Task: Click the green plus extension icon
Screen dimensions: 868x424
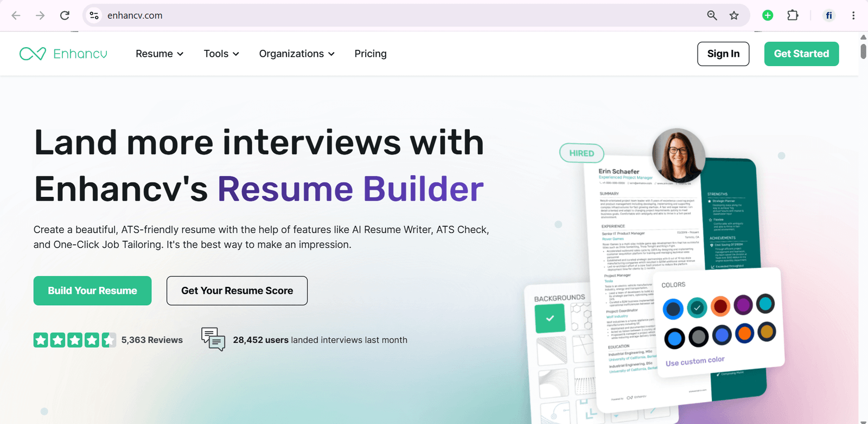Action: [x=768, y=15]
